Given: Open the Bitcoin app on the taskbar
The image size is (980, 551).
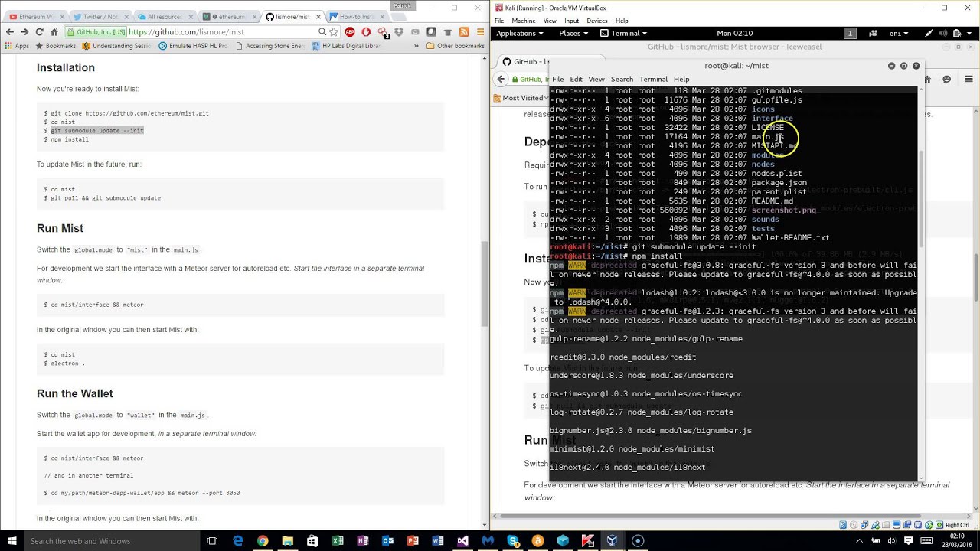Looking at the screenshot, I should tap(538, 541).
